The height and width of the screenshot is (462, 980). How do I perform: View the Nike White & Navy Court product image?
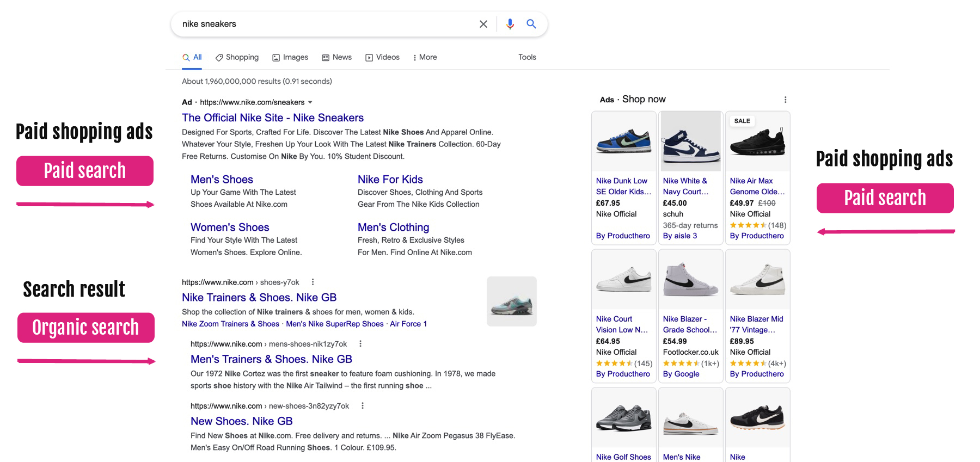tap(691, 141)
